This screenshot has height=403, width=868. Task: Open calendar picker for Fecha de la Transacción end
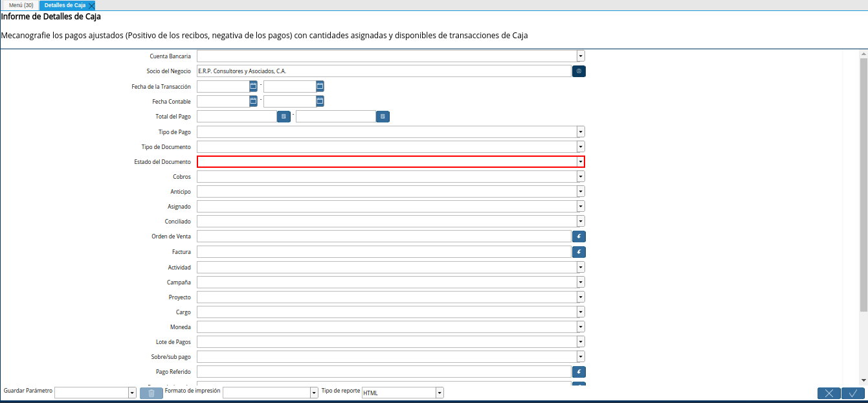point(318,86)
